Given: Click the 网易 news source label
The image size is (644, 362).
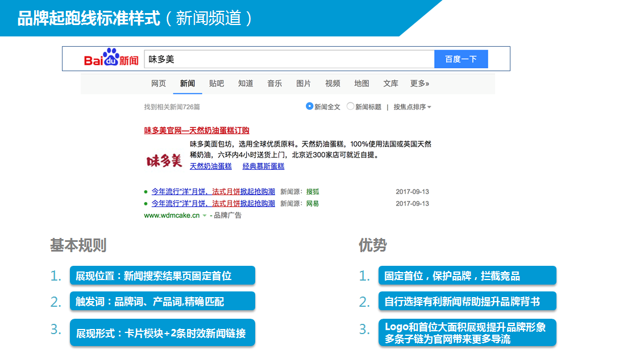Looking at the screenshot, I should coord(313,204).
